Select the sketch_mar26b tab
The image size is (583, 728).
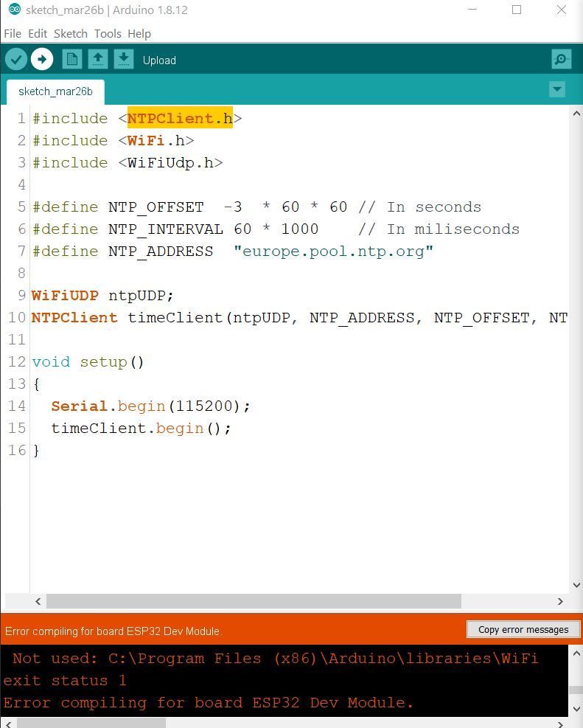point(55,92)
